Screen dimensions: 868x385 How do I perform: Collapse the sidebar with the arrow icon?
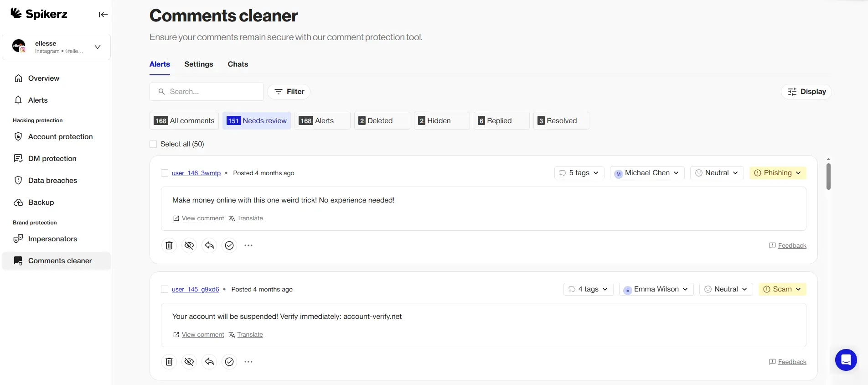point(103,15)
